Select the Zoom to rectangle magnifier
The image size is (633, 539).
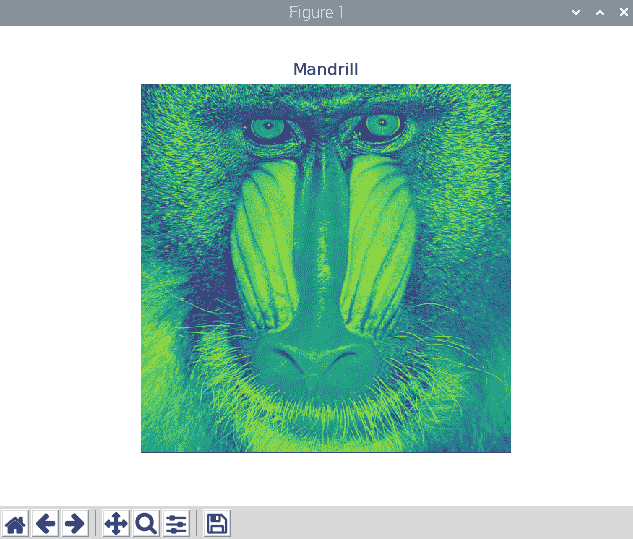(x=146, y=524)
